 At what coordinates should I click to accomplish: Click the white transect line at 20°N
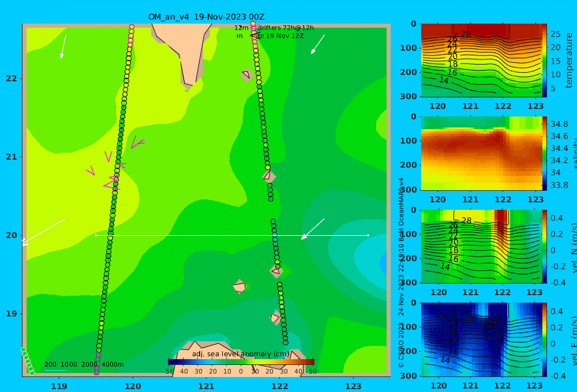coord(232,235)
